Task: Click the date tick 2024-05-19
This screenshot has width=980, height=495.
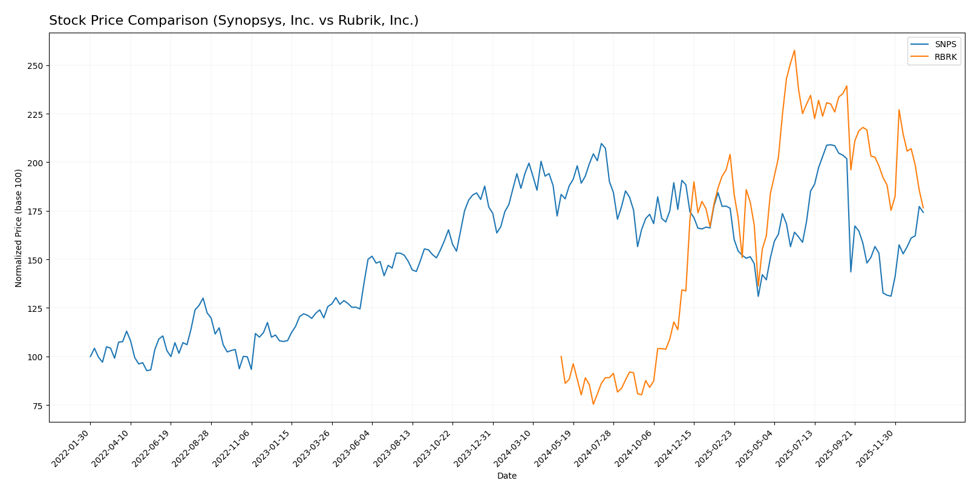Action: point(554,448)
